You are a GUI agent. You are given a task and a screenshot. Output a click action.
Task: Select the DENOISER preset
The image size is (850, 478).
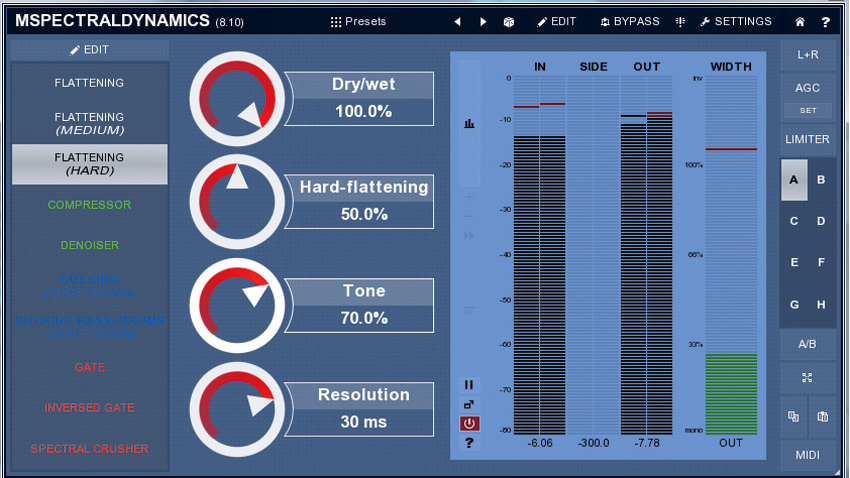[x=89, y=245]
